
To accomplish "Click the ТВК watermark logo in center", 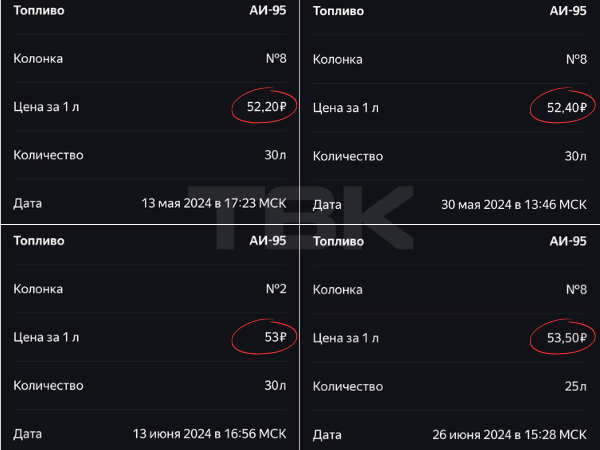I will coord(300,217).
